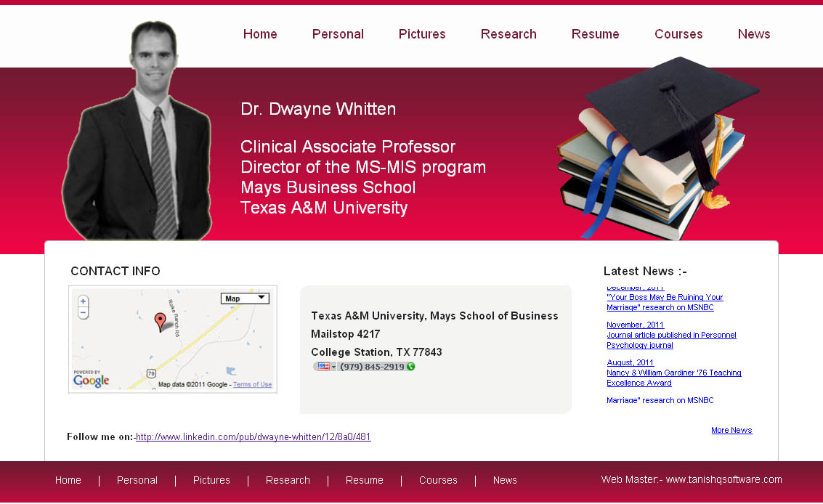Click Dr. Whitten's portrait photo
Screen dimensions: 823x504
(x=139, y=134)
